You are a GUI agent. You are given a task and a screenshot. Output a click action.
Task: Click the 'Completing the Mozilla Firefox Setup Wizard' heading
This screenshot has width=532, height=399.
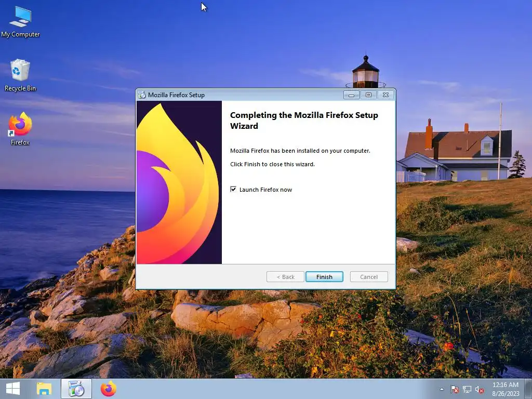pyautogui.click(x=304, y=121)
